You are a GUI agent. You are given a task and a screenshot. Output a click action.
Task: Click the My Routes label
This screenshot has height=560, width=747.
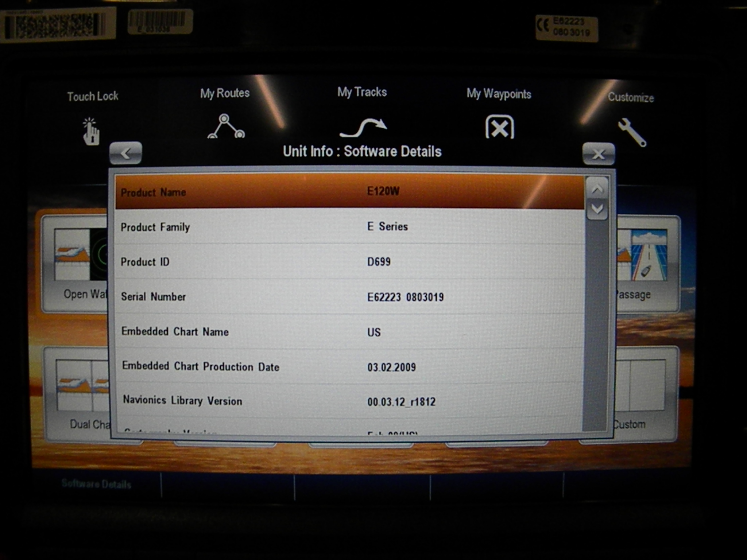225,93
